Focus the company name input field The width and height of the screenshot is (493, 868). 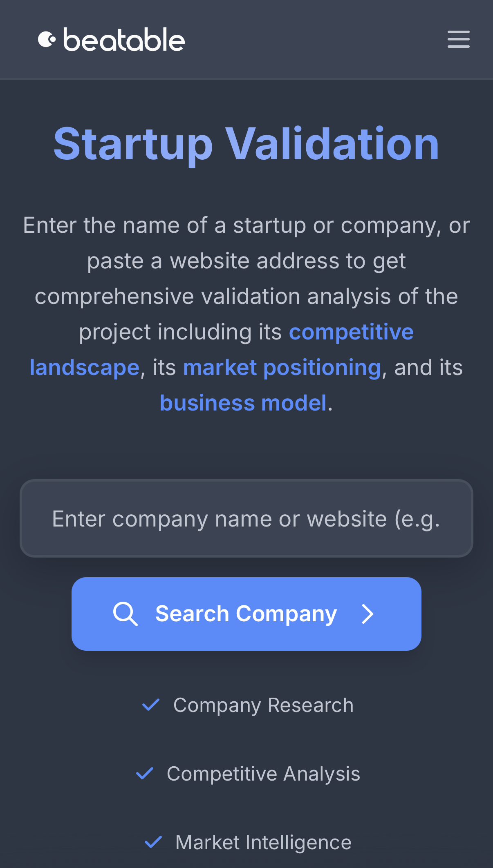click(247, 519)
